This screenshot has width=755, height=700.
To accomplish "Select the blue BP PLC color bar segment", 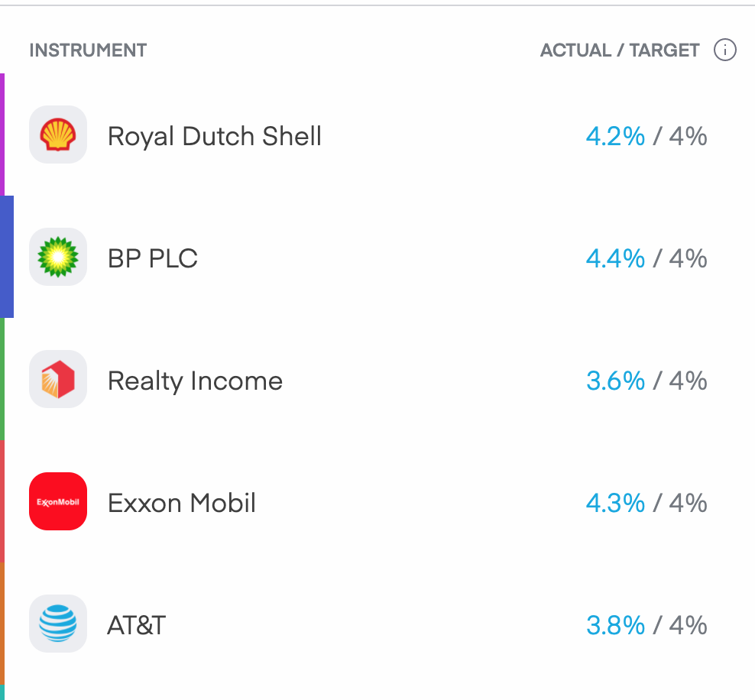I will pyautogui.click(x=7, y=257).
